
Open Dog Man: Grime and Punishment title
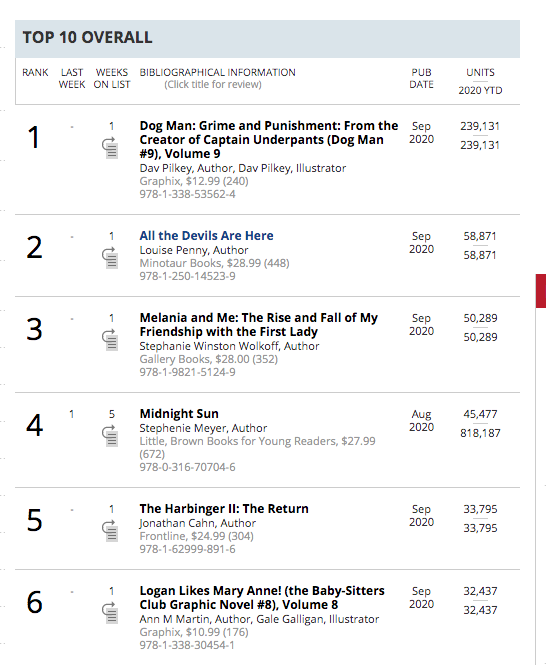coord(269,140)
